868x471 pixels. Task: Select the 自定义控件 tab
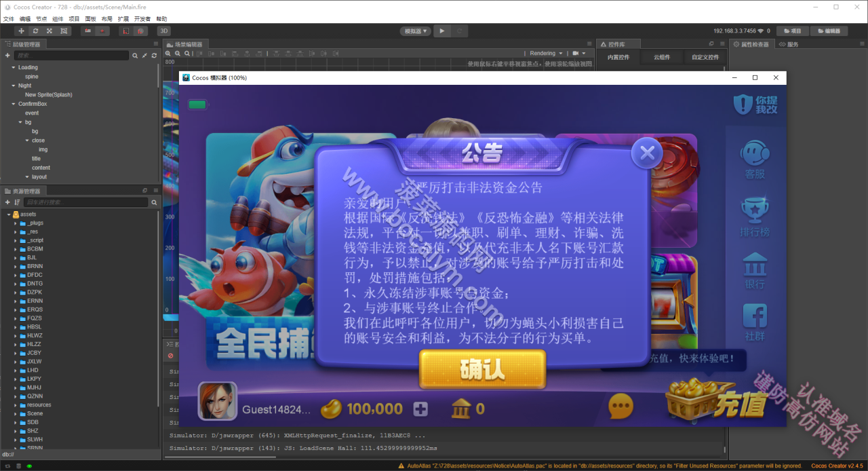(705, 58)
